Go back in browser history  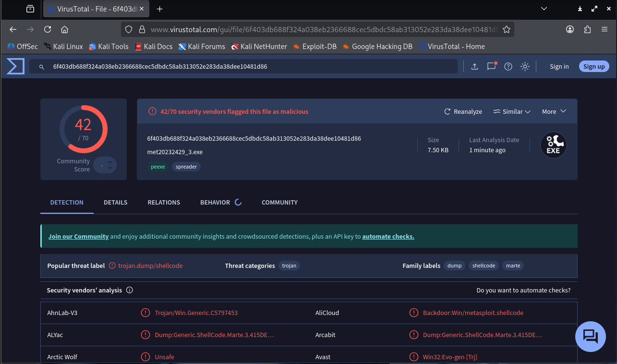(13, 29)
